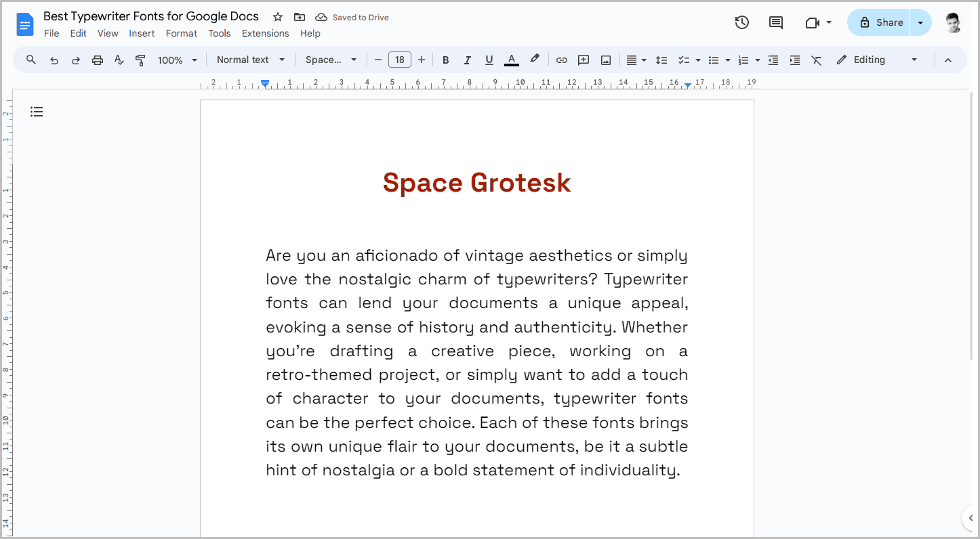Click the Google Docs home icon
This screenshot has height=539, width=980.
point(24,25)
